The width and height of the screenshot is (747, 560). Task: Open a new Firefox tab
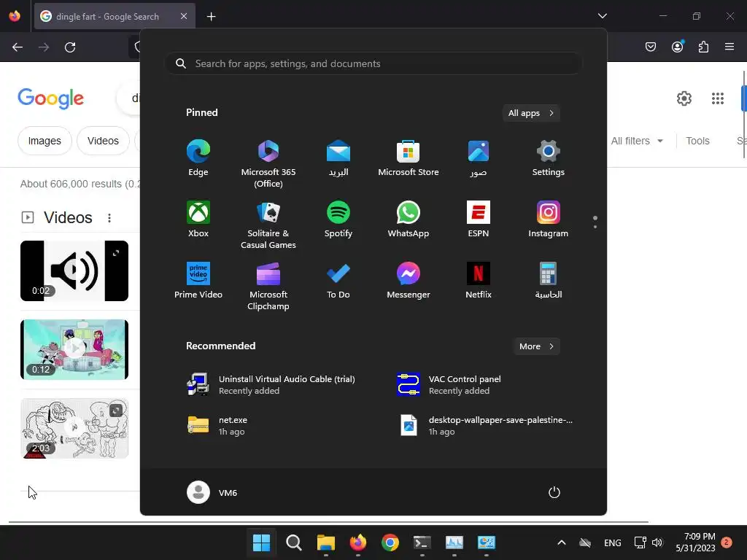[x=211, y=17]
